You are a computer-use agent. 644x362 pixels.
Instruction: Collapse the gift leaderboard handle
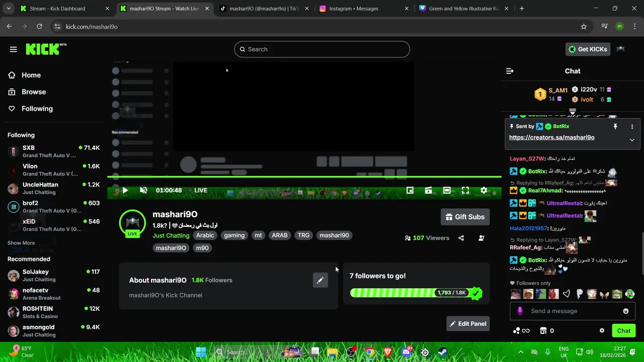coord(573,111)
